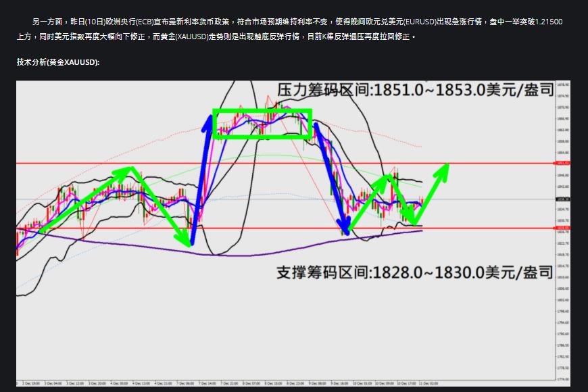Click the red resistance price tag on axis
The width and height of the screenshot is (588, 392).
click(562, 163)
